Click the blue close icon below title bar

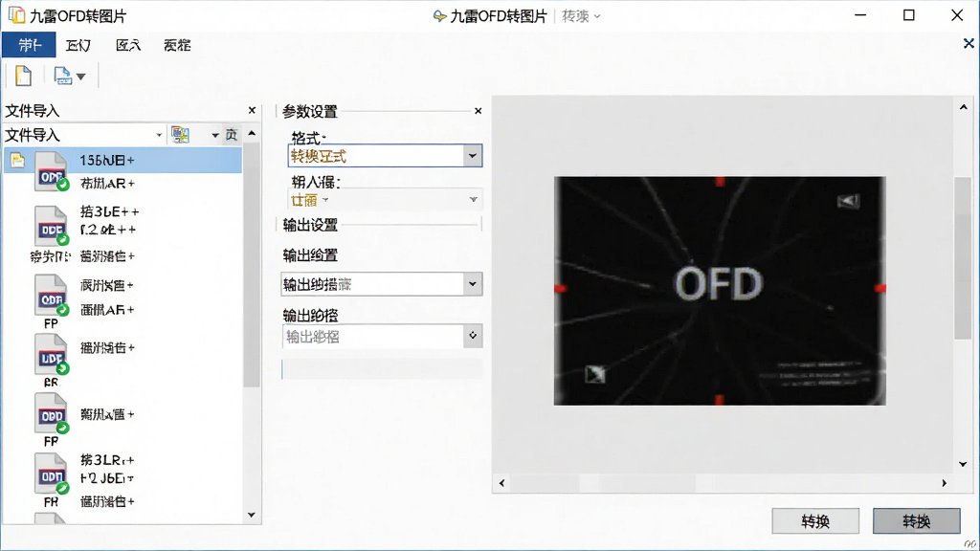click(x=969, y=43)
